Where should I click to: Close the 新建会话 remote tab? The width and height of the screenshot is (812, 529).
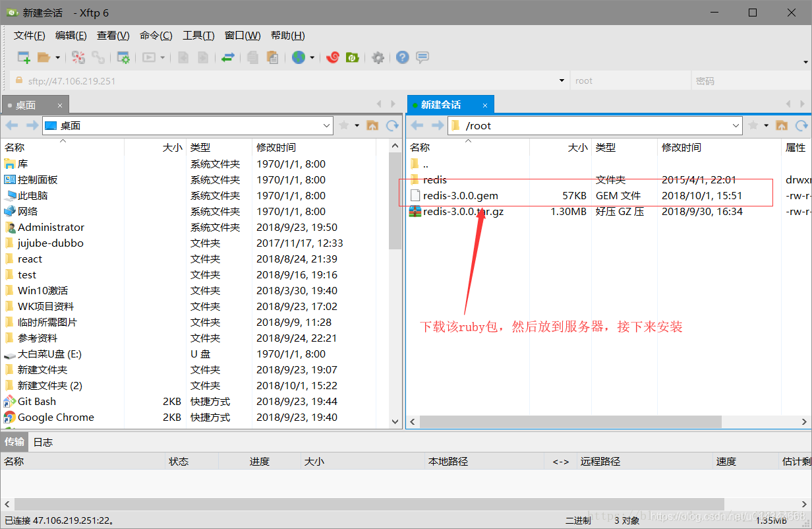(485, 106)
